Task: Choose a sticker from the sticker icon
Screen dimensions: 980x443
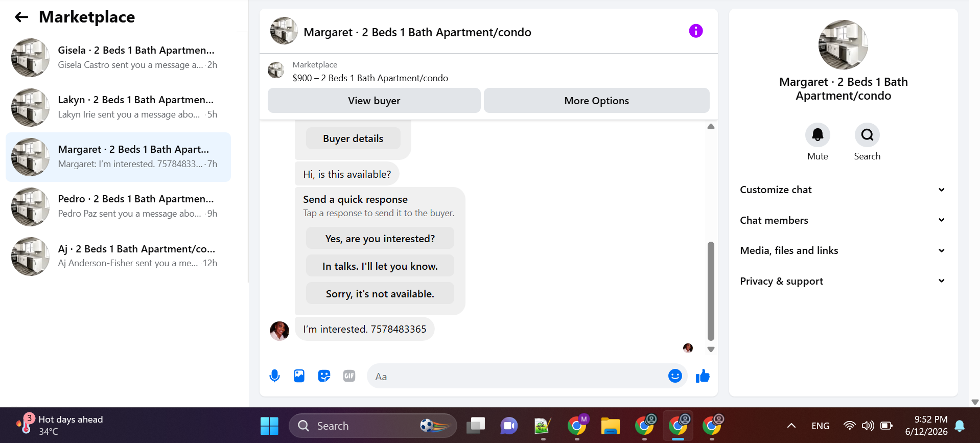Action: point(324,376)
